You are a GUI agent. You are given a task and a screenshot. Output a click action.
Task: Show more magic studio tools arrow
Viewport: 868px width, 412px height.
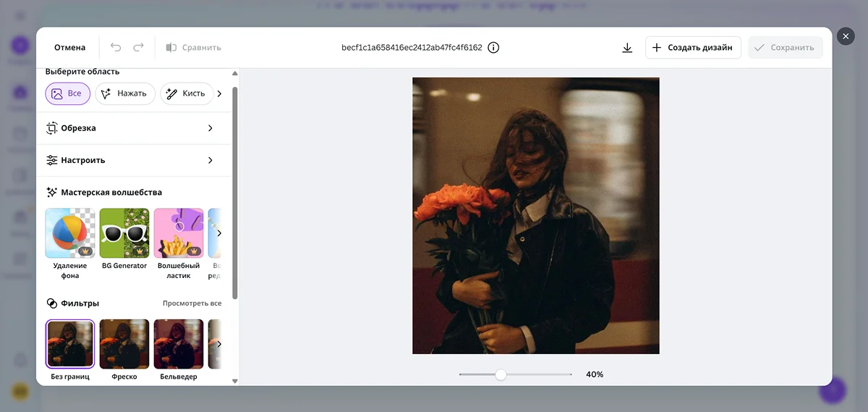click(219, 233)
